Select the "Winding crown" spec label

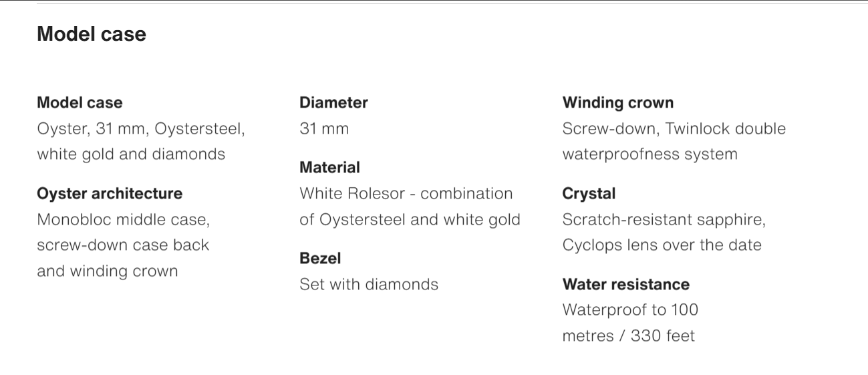pyautogui.click(x=618, y=103)
